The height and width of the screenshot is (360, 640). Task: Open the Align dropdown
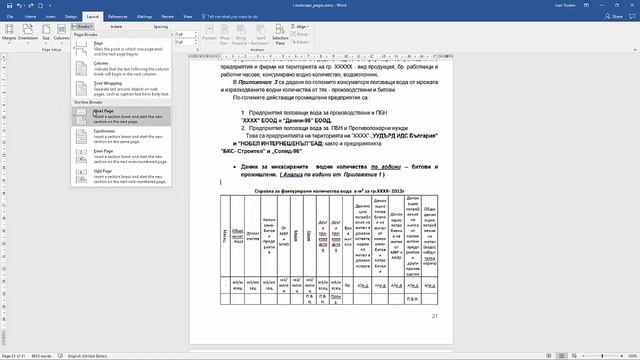[x=300, y=27]
